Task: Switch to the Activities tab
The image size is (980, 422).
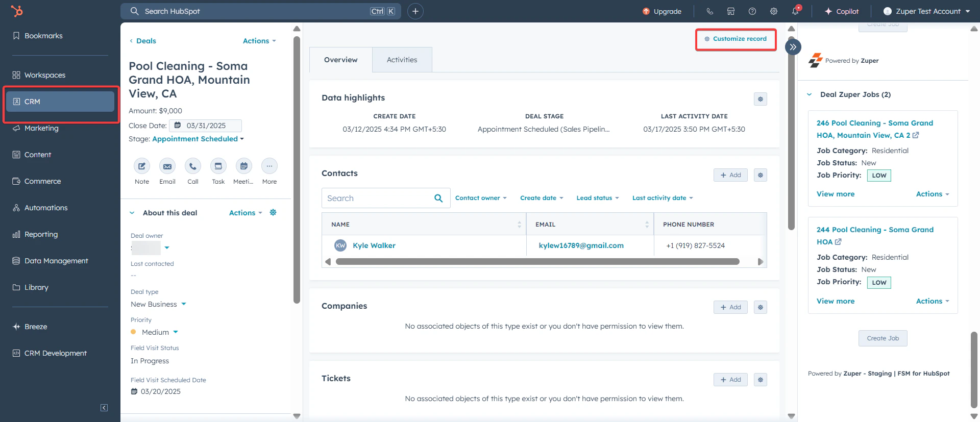Action: (402, 60)
